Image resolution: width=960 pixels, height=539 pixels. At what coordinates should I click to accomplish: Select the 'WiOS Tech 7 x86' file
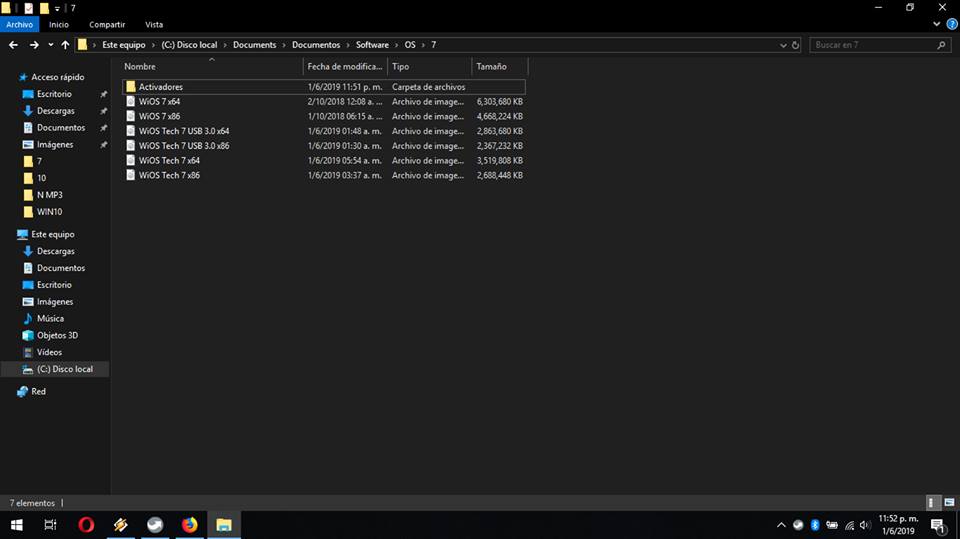point(323,175)
